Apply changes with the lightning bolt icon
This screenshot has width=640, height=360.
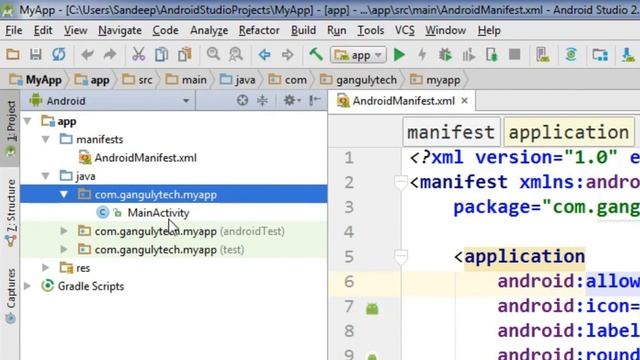[x=422, y=55]
